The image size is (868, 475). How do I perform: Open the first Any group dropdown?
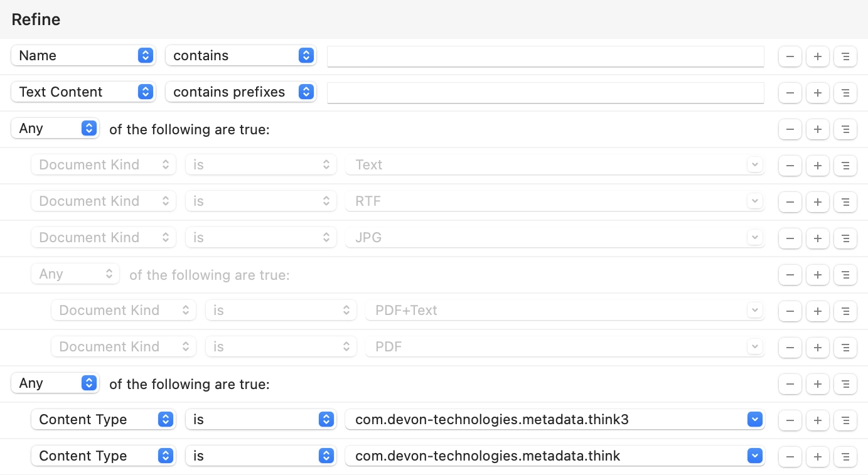coord(55,129)
